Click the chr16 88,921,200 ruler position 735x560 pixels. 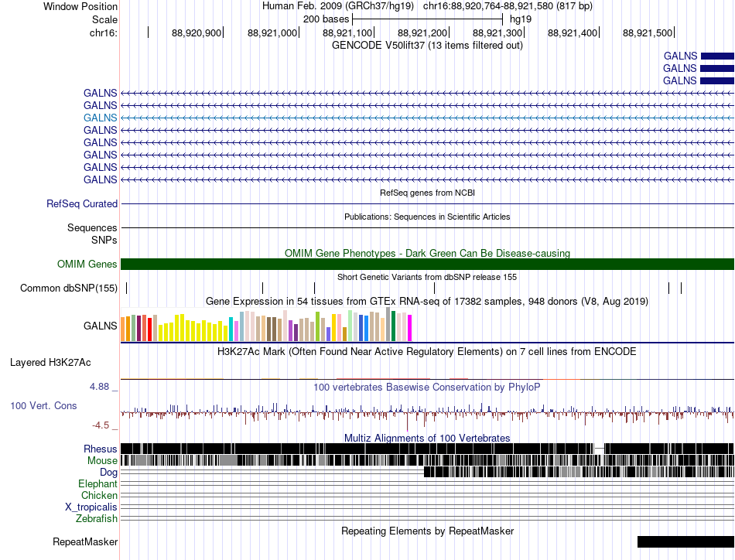[x=422, y=32]
